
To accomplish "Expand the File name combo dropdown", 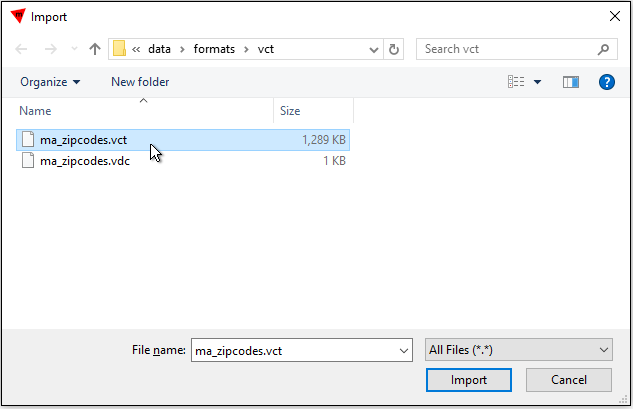I will 404,350.
